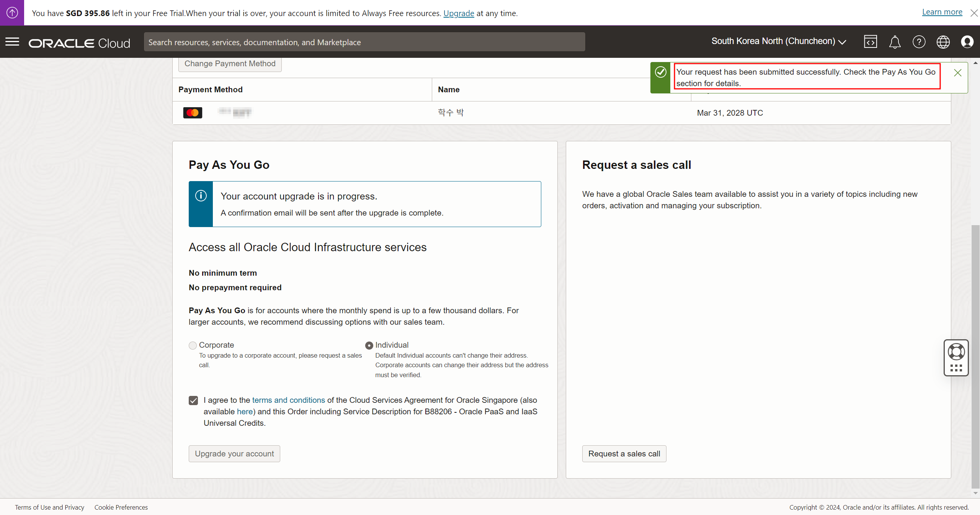Click the Mastercard payment card icon
Screen dimensions: 980x515
193,113
